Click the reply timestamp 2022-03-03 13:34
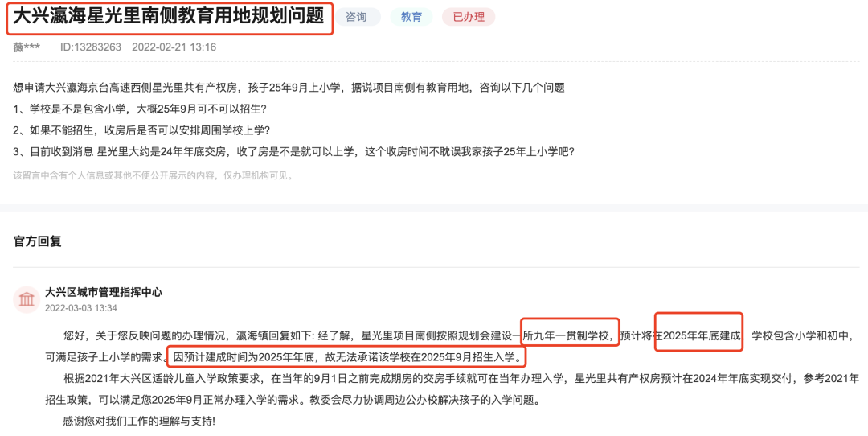The image size is (868, 436). point(81,308)
